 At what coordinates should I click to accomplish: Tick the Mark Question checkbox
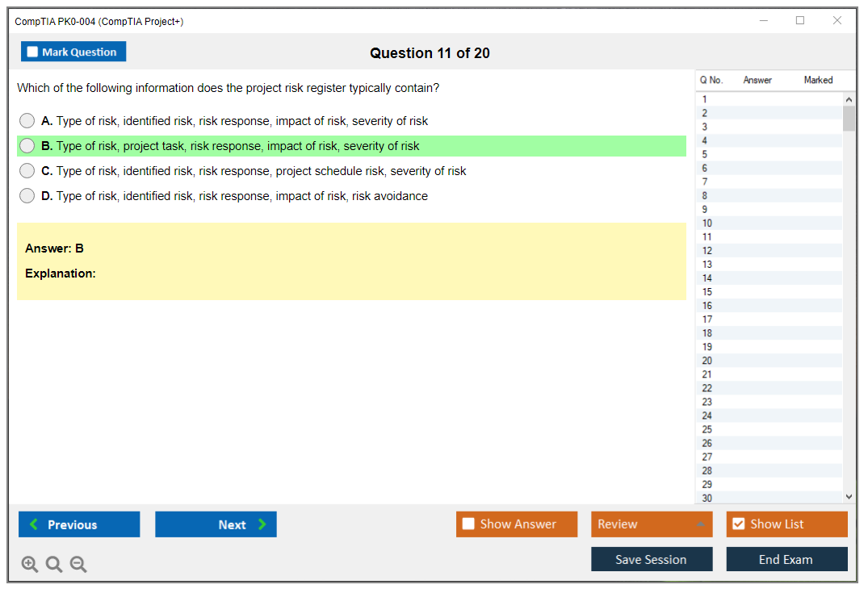click(33, 52)
